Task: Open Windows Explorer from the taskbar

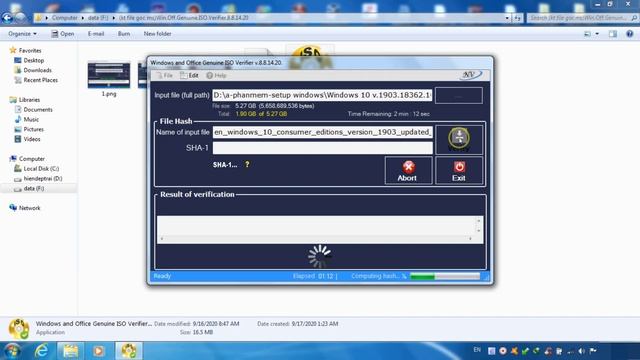Action: pos(70,351)
